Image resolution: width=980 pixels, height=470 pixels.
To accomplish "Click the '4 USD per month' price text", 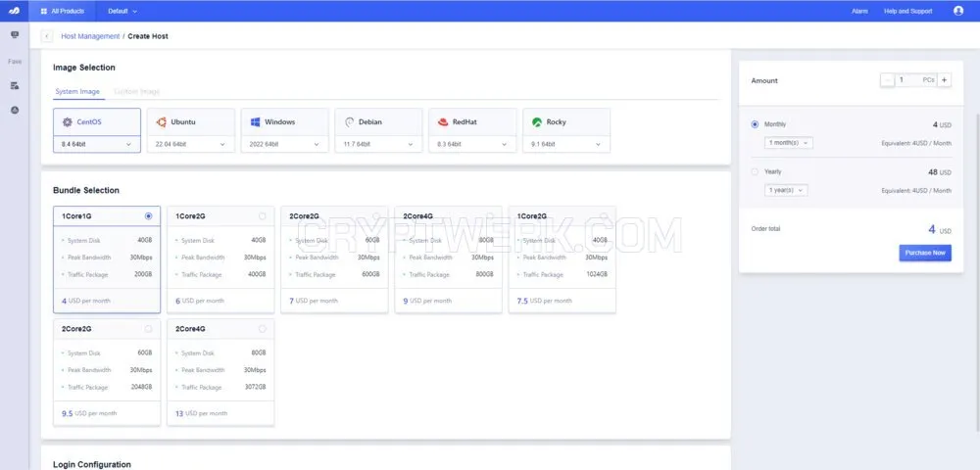I will click(x=86, y=301).
